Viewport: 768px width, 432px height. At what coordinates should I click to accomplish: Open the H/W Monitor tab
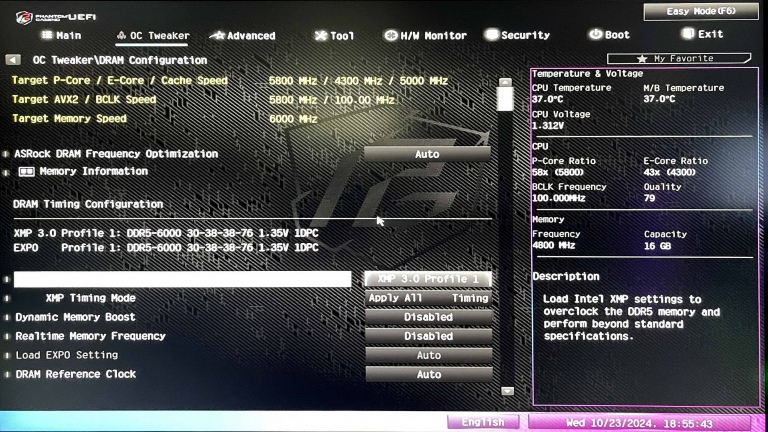pos(425,35)
